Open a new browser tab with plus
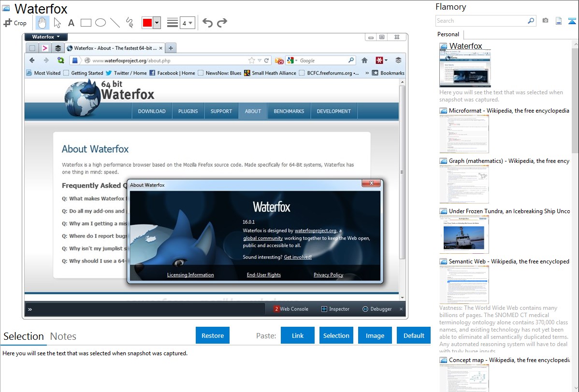Viewport: 579px width, 392px height. [x=171, y=48]
